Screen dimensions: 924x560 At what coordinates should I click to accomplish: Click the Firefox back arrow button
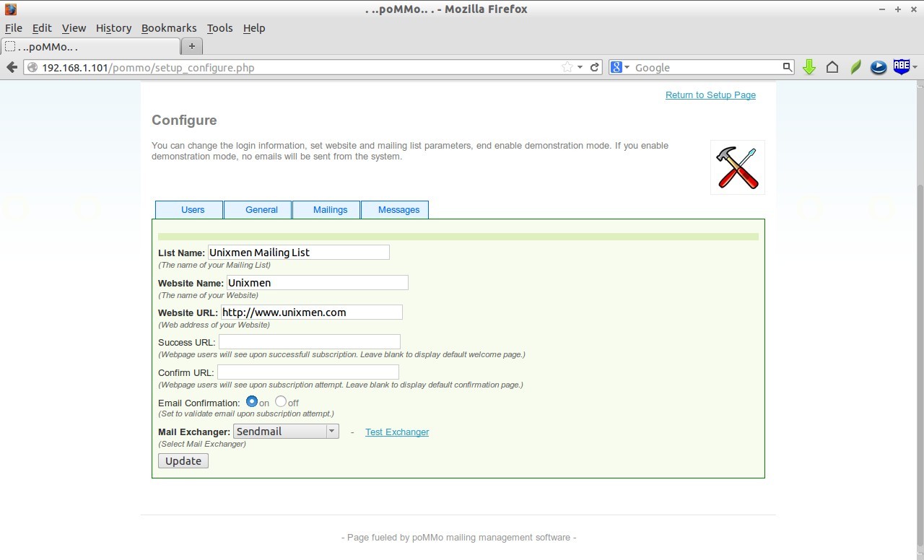pos(12,67)
